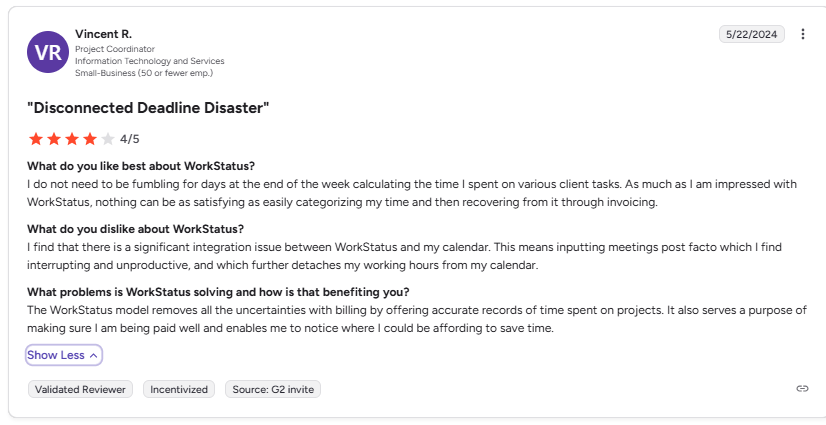The width and height of the screenshot is (826, 425).
Task: Click the fourth red rating star
Action: pos(90,139)
